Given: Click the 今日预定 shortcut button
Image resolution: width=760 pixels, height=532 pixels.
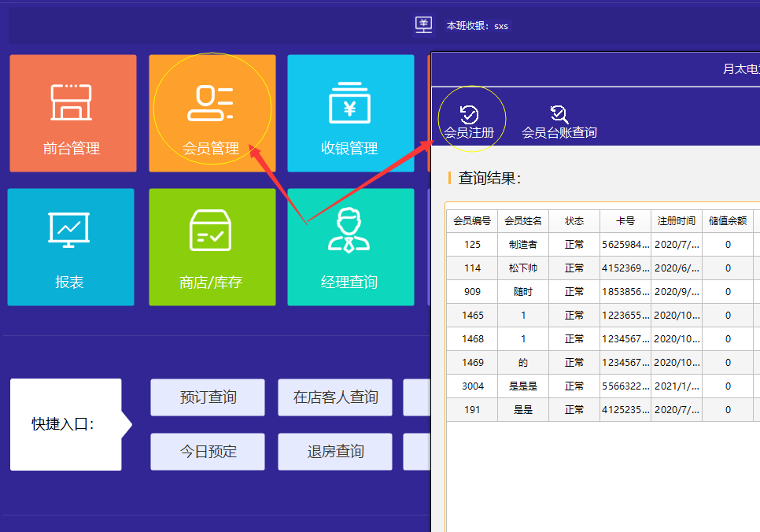Looking at the screenshot, I should click(208, 452).
